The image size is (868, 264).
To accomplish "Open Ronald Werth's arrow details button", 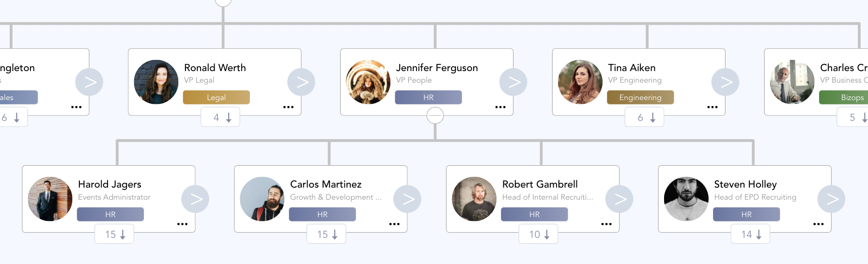I will pyautogui.click(x=301, y=82).
